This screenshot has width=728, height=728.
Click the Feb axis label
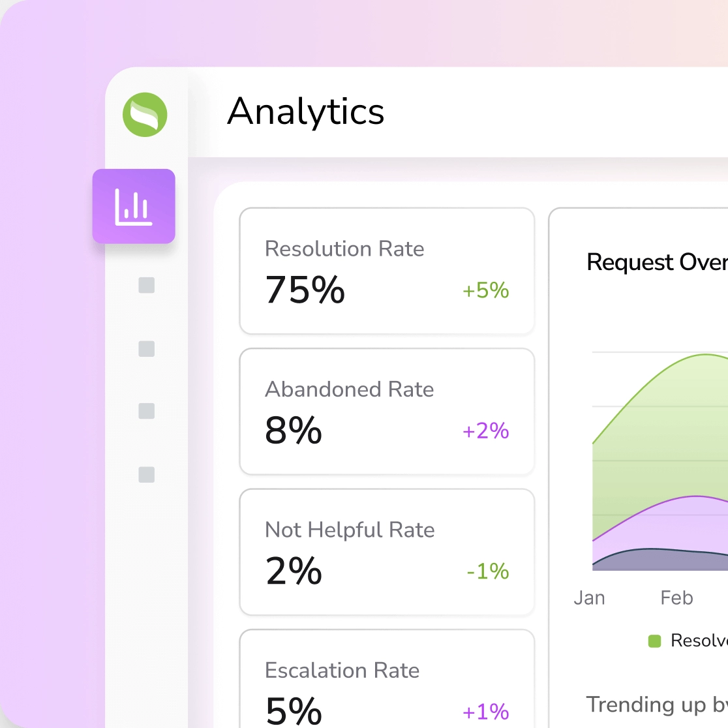[x=676, y=597]
